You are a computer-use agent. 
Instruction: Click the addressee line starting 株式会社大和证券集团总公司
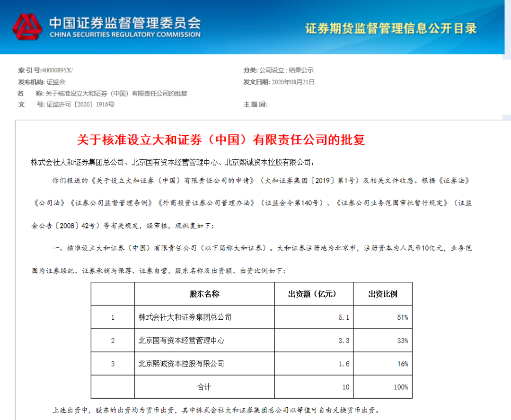pos(173,162)
